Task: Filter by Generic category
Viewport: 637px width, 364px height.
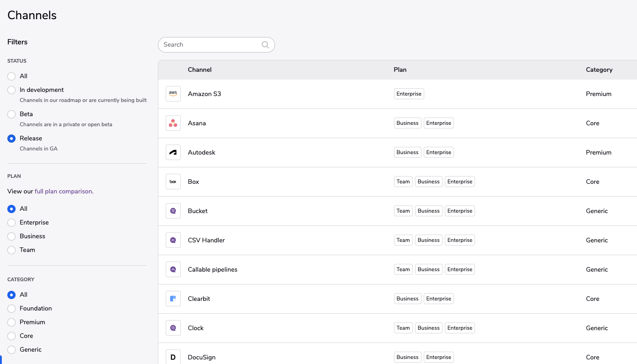Action: tap(11, 350)
